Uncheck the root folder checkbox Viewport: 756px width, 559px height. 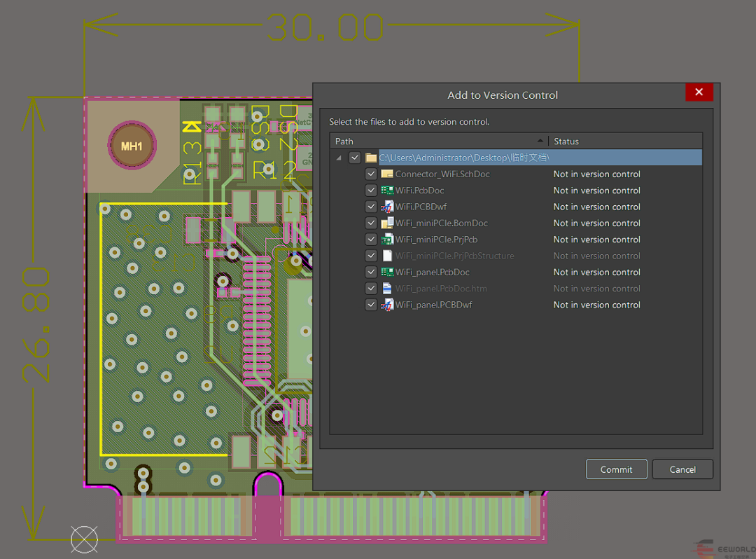[x=355, y=158]
